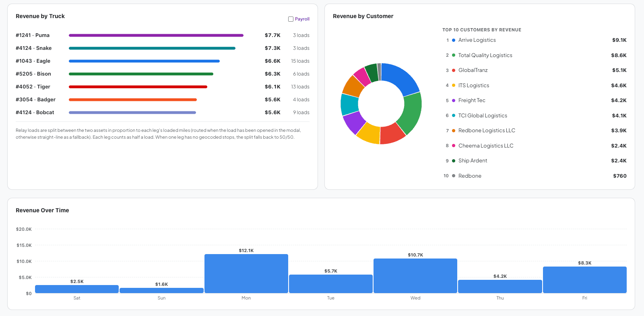Click the teal Snake revenue bar

tap(152, 48)
